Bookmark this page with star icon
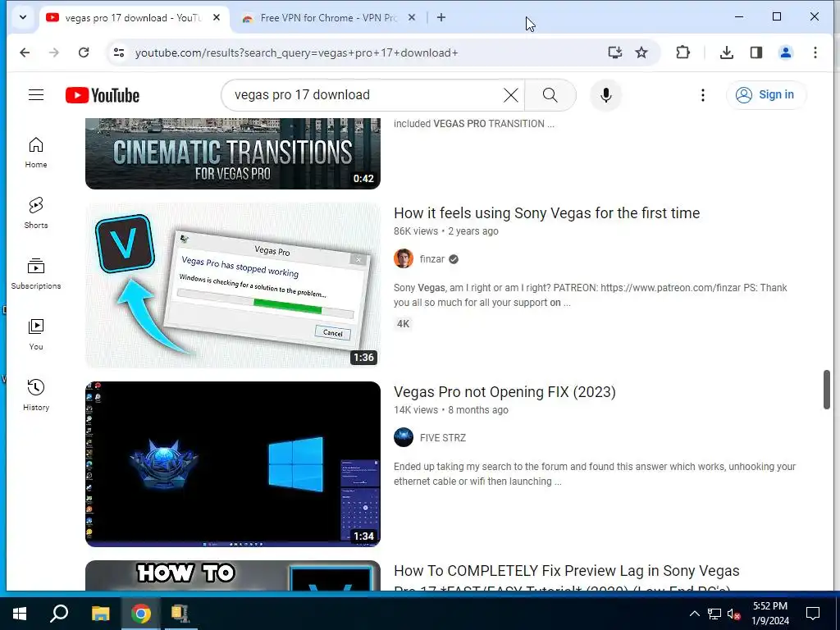 point(641,52)
